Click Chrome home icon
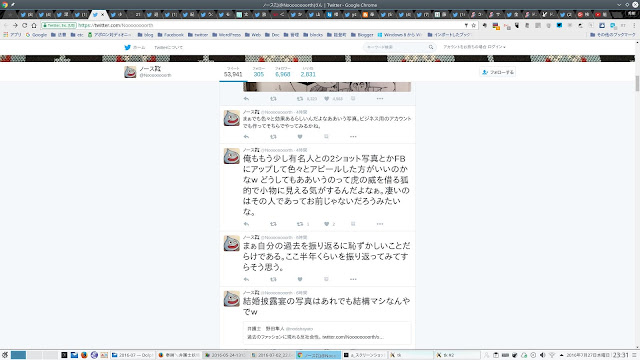Viewport: 640px width, 360px height. tap(34, 25)
